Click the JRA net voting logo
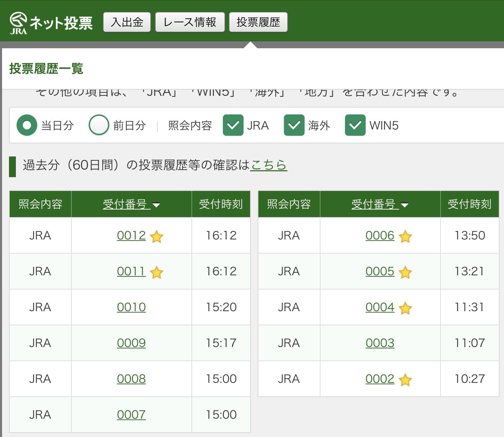Viewport: 504px width, 437px height. coord(51,23)
